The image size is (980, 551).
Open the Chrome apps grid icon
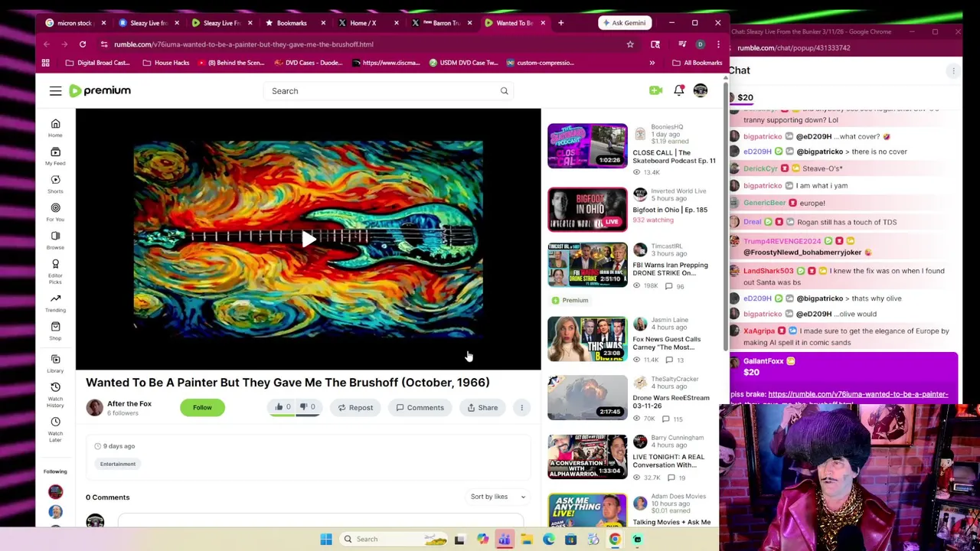(x=45, y=63)
